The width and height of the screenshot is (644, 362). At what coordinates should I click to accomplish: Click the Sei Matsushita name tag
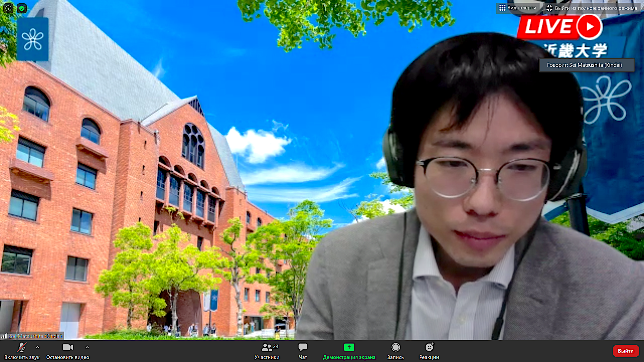point(36,336)
